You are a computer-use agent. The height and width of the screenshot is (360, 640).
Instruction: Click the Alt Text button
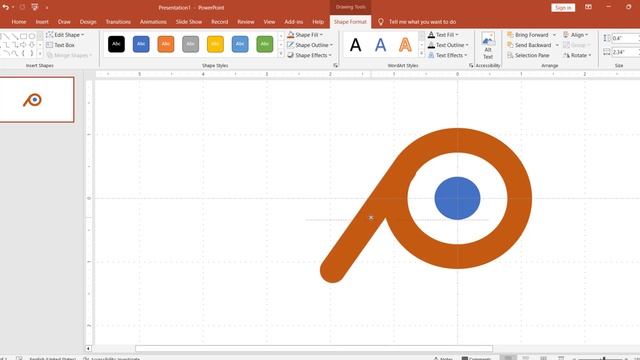point(488,46)
